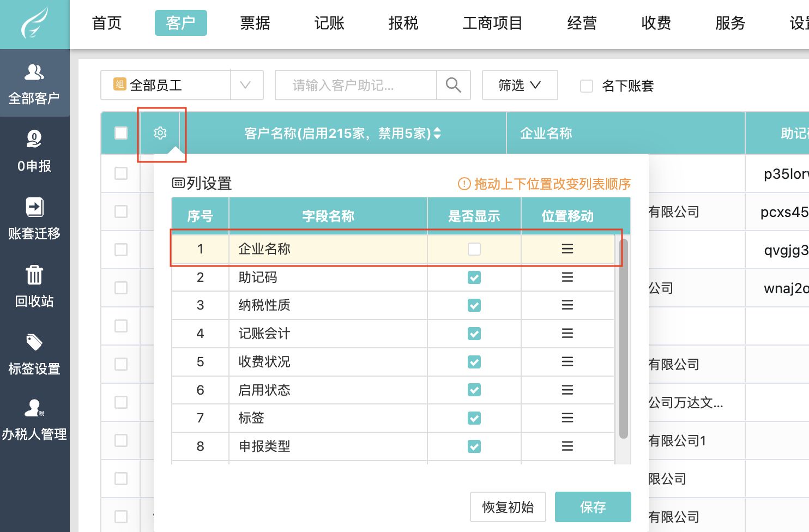
Task: Open 账套迁移 from the sidebar
Action: click(x=34, y=208)
